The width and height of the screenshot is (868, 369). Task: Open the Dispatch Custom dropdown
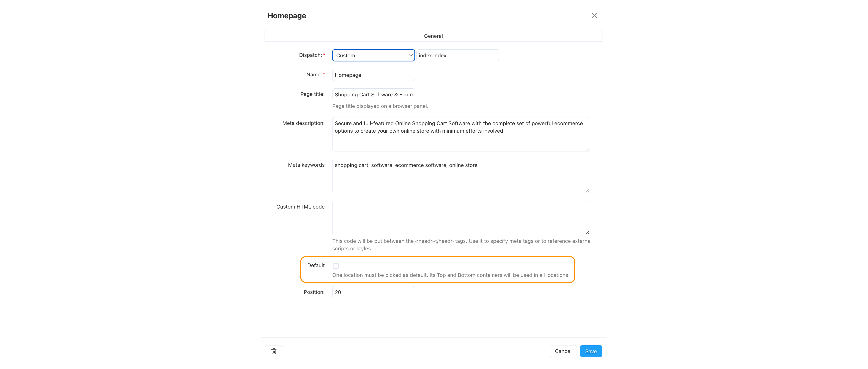point(373,55)
